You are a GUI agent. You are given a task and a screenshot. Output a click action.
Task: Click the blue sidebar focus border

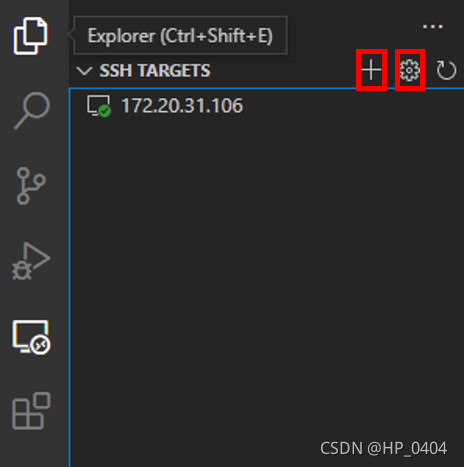[x=70, y=277]
